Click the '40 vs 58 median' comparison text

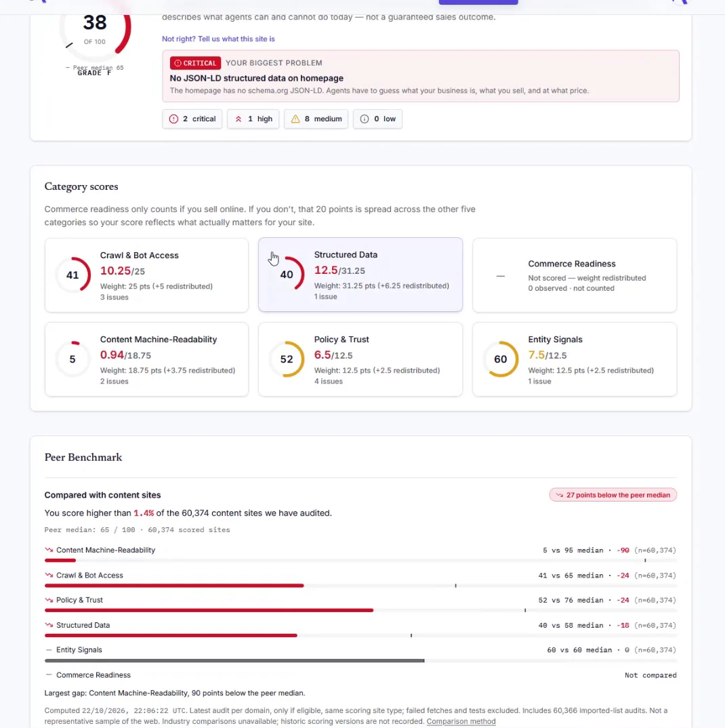point(571,625)
